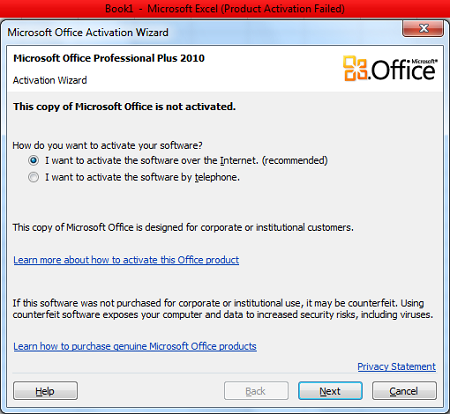Proceed with the Next button
The height and width of the screenshot is (414, 450).
(x=330, y=391)
